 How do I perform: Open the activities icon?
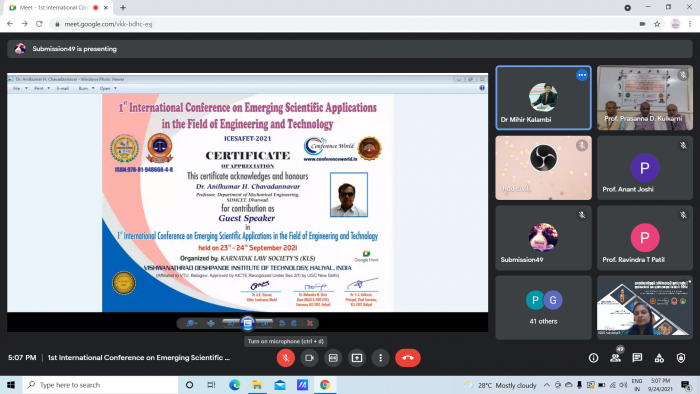tap(659, 358)
